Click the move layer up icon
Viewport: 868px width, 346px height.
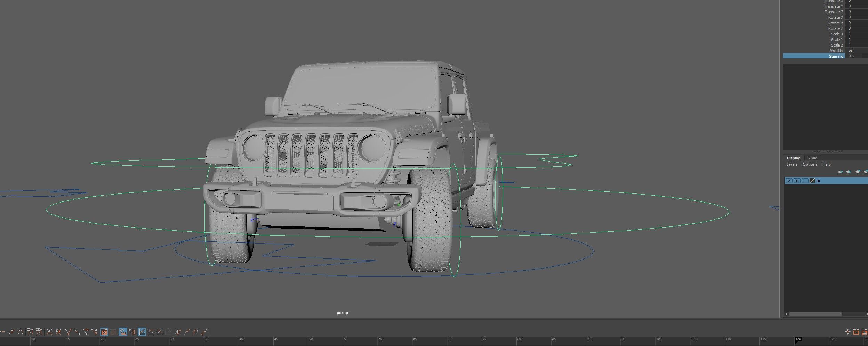840,172
